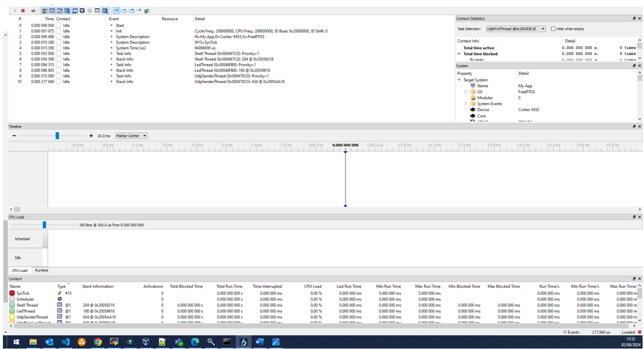Image resolution: width=644 pixels, height=349 pixels.
Task: Click the 217.940 us status bar value
Action: click(601, 332)
